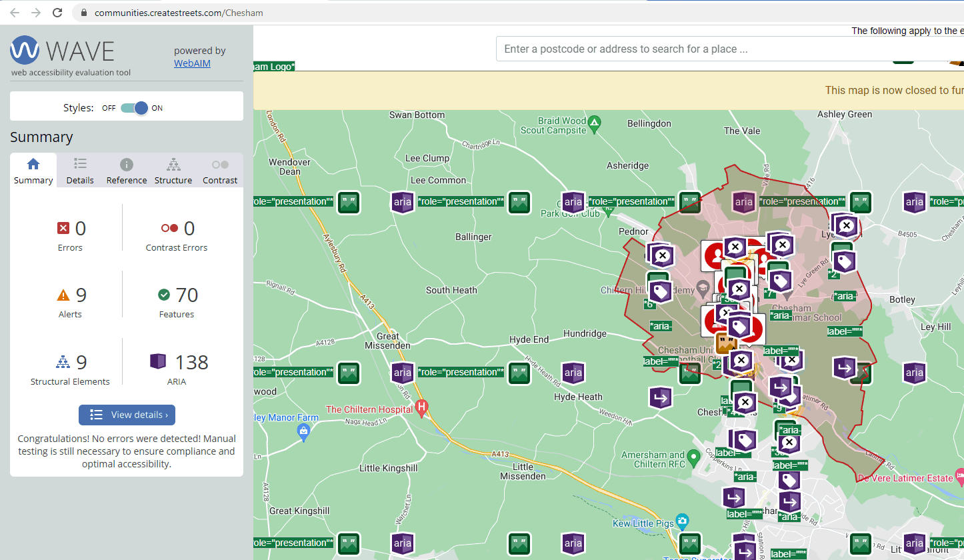Screen dimensions: 964x560
Task: Go back with the browser back arrow
Action: [15, 13]
